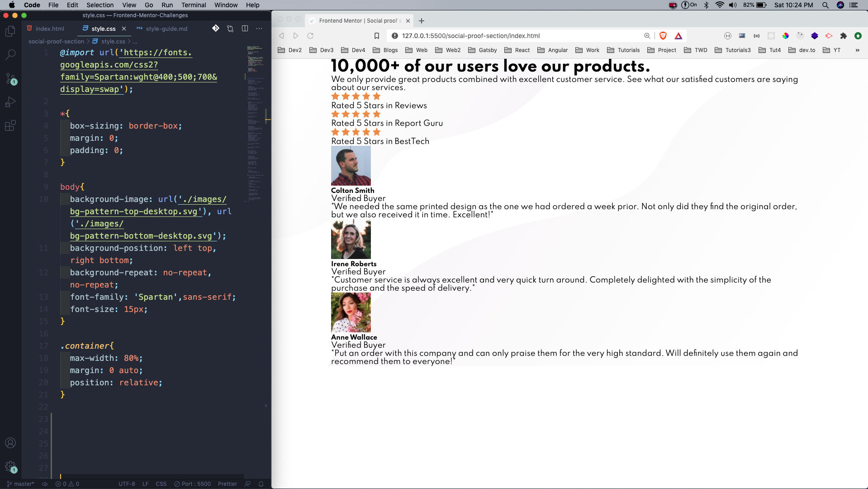This screenshot has height=489, width=868.
Task: Click the browser back button
Action: point(281,36)
